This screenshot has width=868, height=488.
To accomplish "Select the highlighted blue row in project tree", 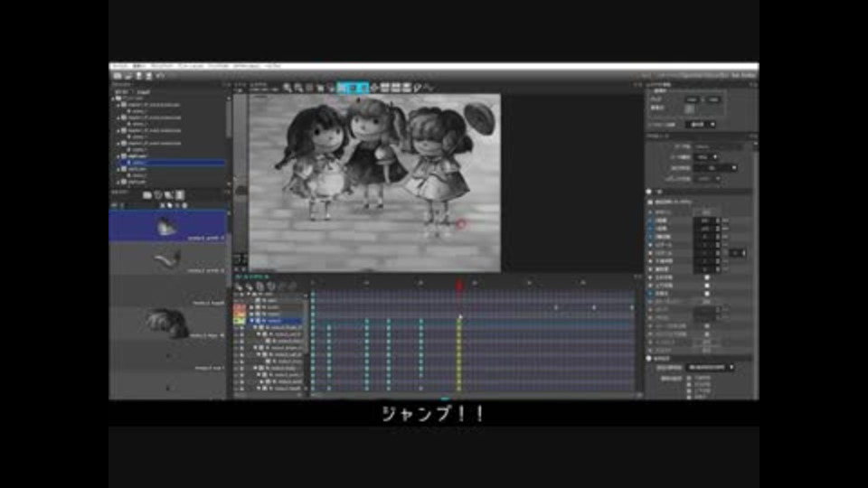I will [x=171, y=163].
